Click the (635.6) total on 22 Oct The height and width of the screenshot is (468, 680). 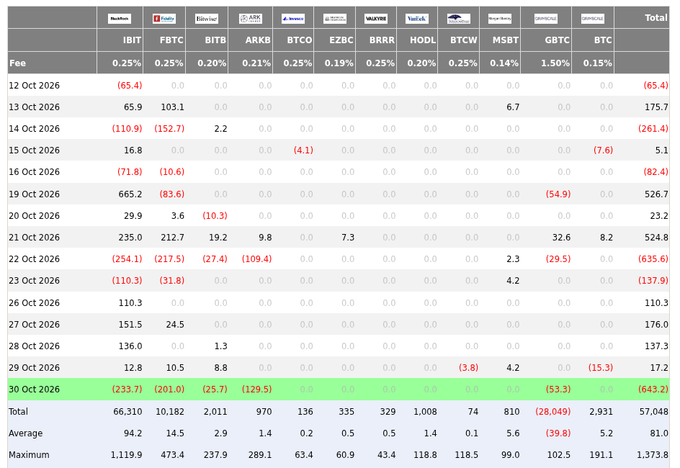click(x=653, y=259)
